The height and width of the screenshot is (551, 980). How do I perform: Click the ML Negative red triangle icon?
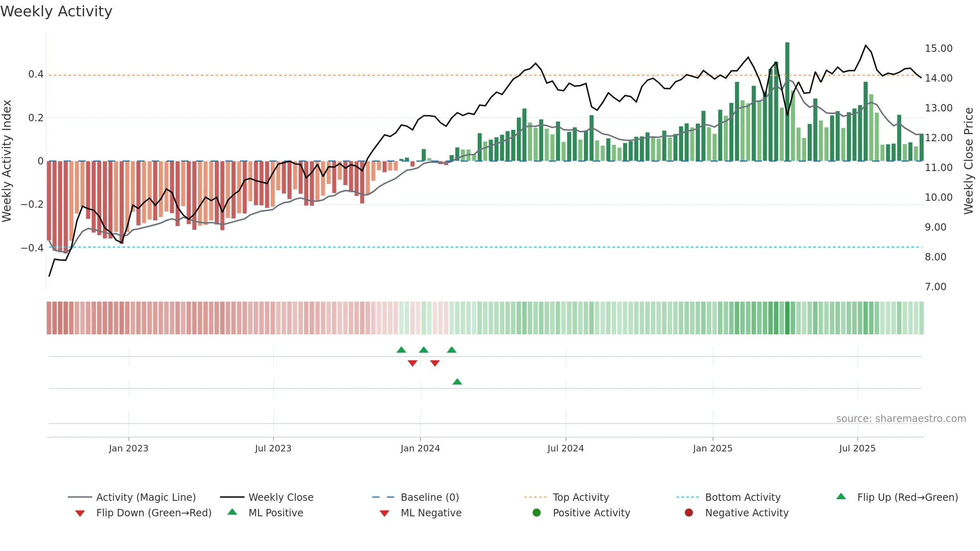[384, 513]
